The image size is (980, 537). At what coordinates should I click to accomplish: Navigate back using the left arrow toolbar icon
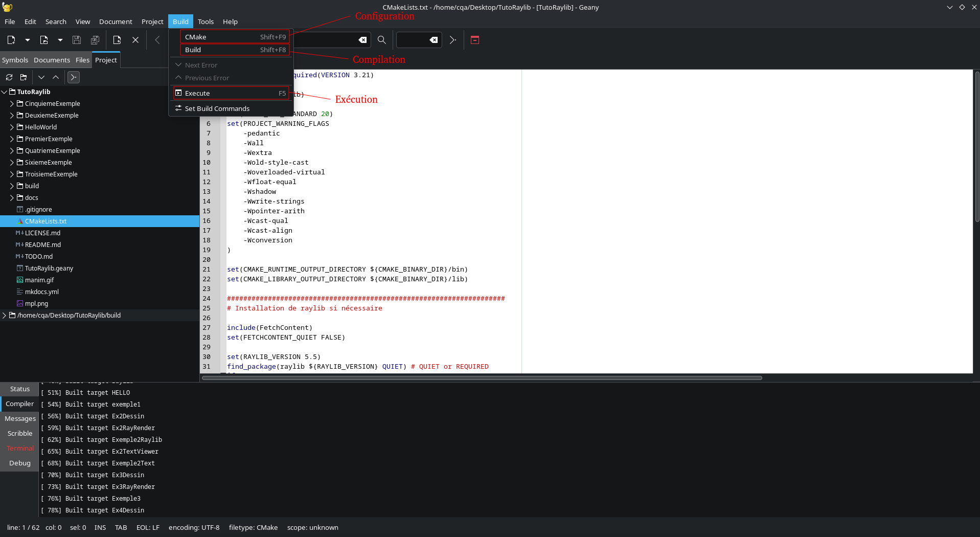(157, 40)
